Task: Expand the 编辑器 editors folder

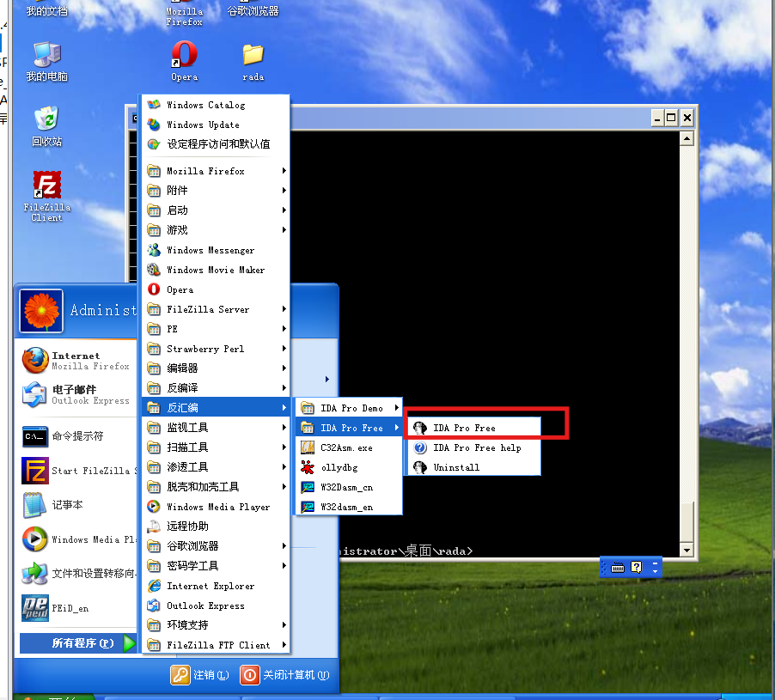Action: tap(216, 368)
